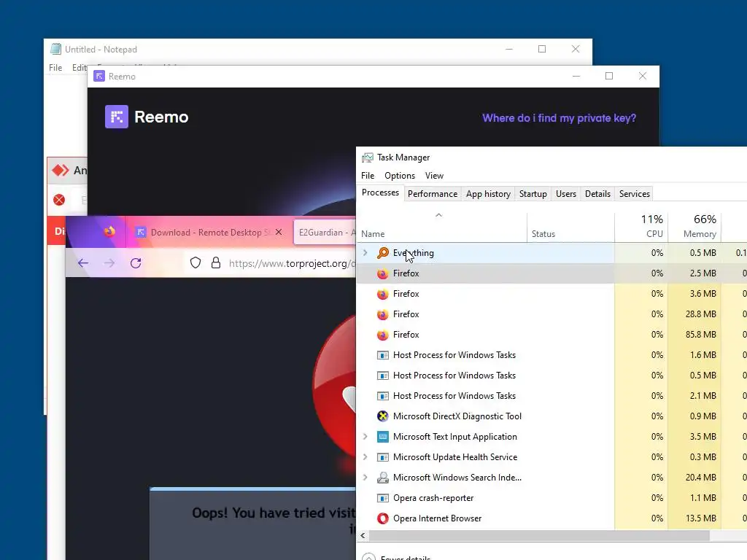The width and height of the screenshot is (747, 560).
Task: Click the Firefox logo in the tab strip
Action: (109, 232)
